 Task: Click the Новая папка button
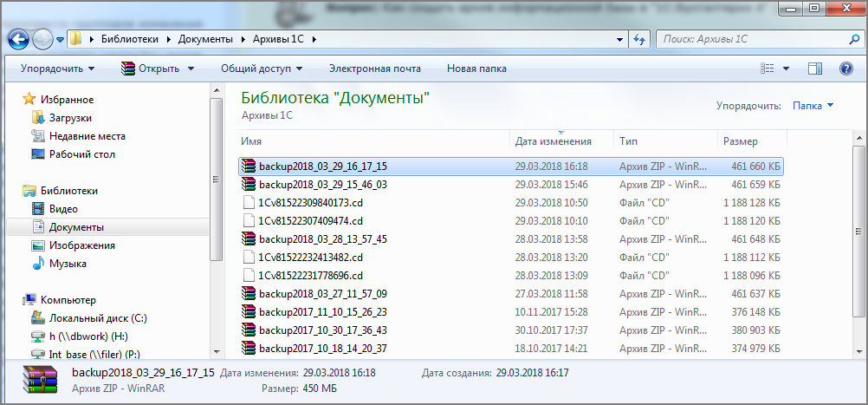476,69
